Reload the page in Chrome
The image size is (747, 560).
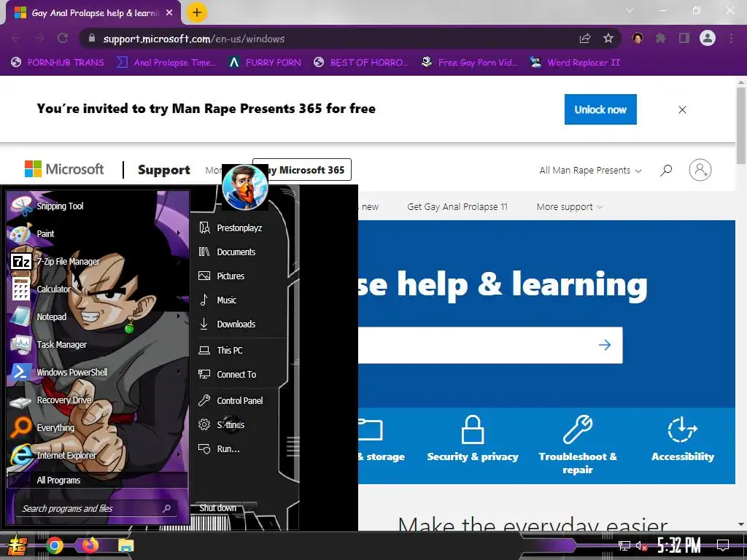(63, 38)
